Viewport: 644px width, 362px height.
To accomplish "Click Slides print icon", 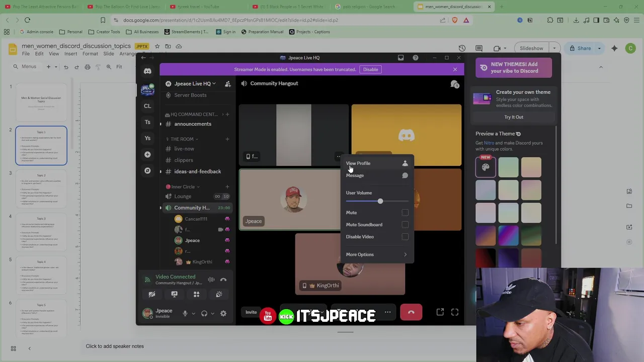I will point(88,67).
